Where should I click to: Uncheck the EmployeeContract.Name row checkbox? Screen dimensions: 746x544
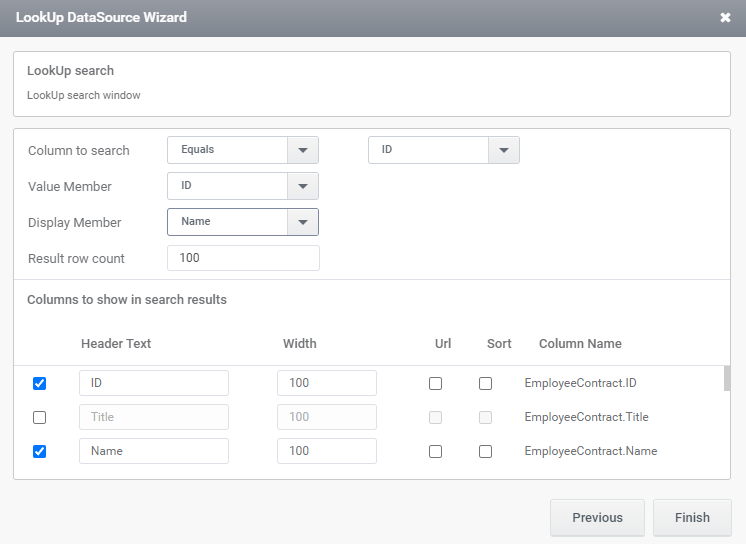pyautogui.click(x=40, y=451)
